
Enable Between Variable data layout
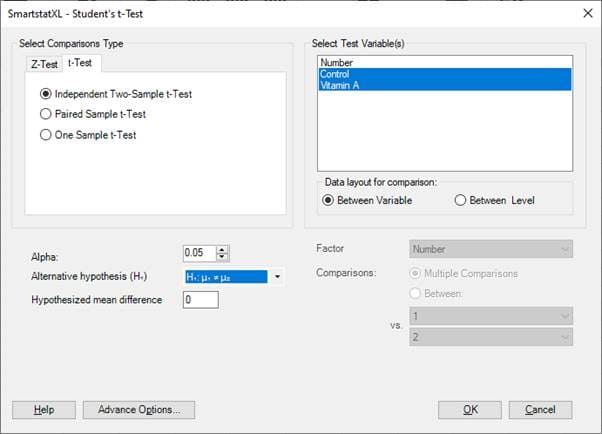coord(328,200)
